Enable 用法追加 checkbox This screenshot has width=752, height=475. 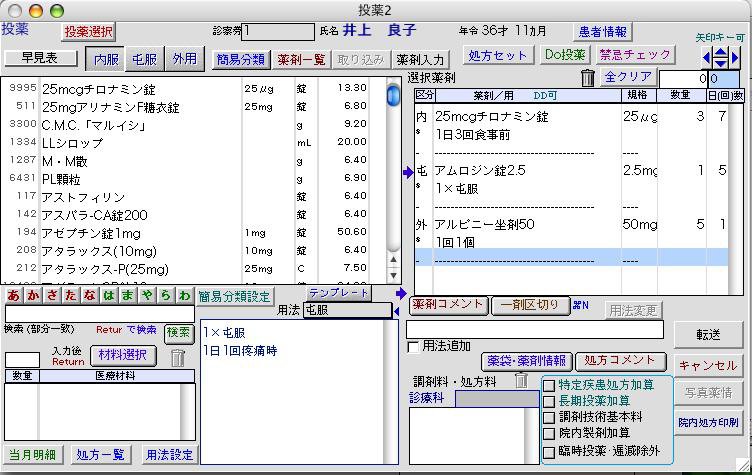413,346
